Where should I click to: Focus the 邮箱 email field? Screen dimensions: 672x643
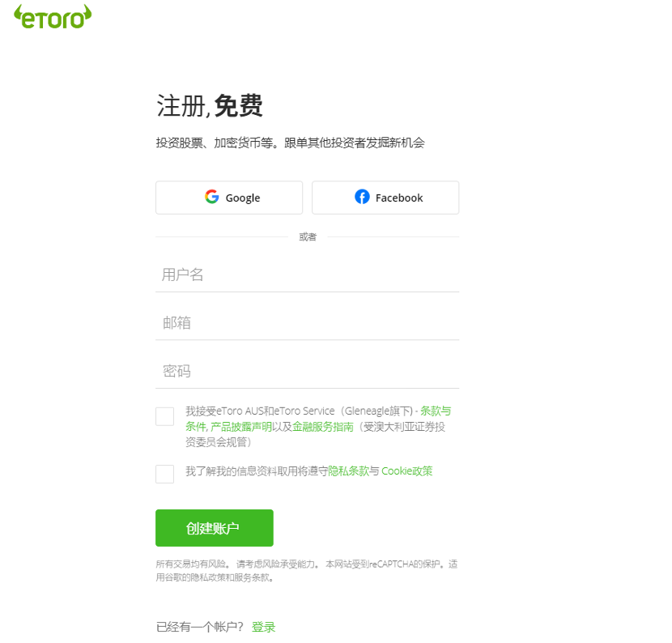coord(308,323)
